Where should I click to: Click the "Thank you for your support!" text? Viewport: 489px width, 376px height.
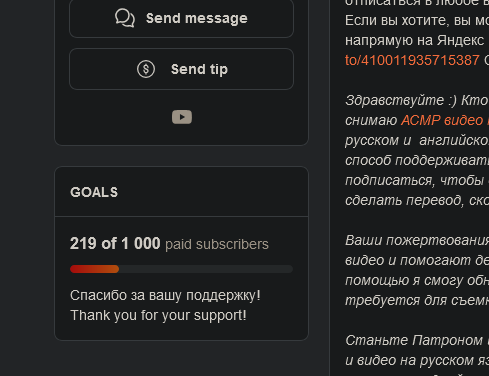tap(158, 315)
